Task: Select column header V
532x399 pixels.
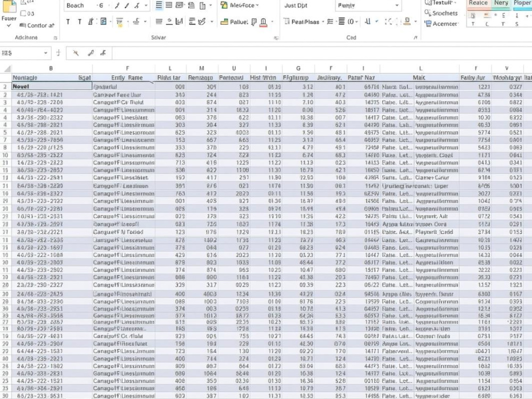Action: click(506, 69)
